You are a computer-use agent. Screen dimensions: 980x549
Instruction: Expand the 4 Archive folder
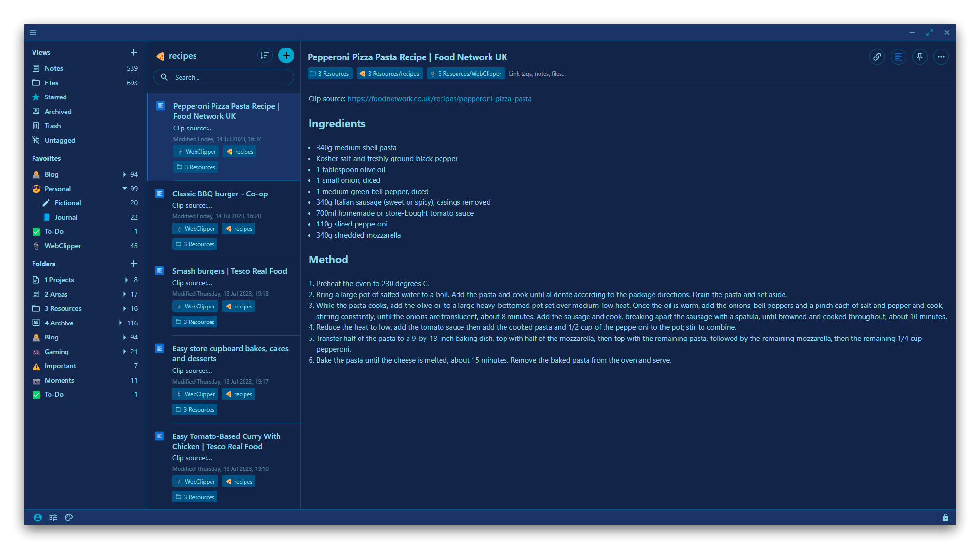(x=120, y=323)
